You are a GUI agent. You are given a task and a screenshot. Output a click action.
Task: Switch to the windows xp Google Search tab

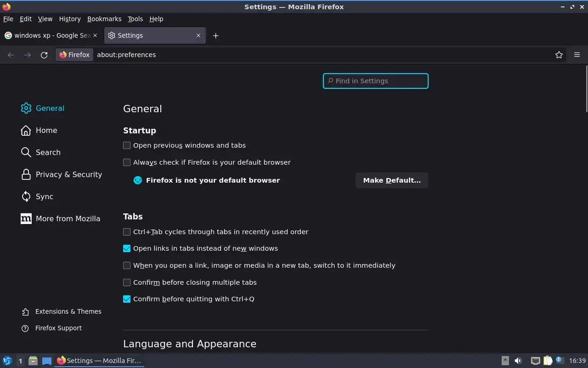click(x=51, y=35)
